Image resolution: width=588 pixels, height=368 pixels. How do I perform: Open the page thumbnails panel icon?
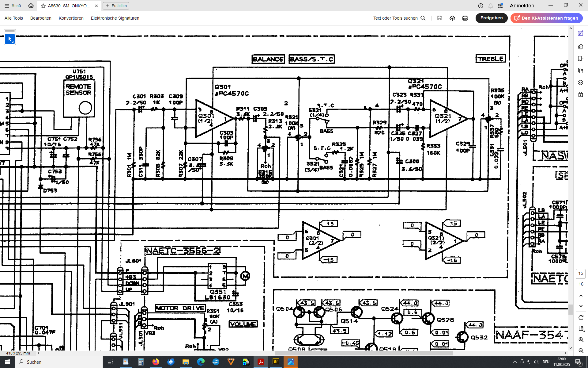click(x=581, y=71)
